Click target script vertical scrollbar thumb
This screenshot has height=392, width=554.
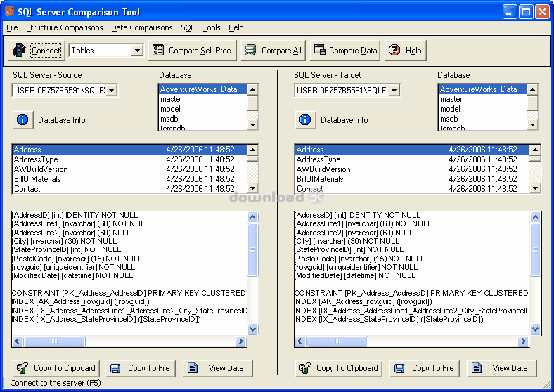(535, 249)
